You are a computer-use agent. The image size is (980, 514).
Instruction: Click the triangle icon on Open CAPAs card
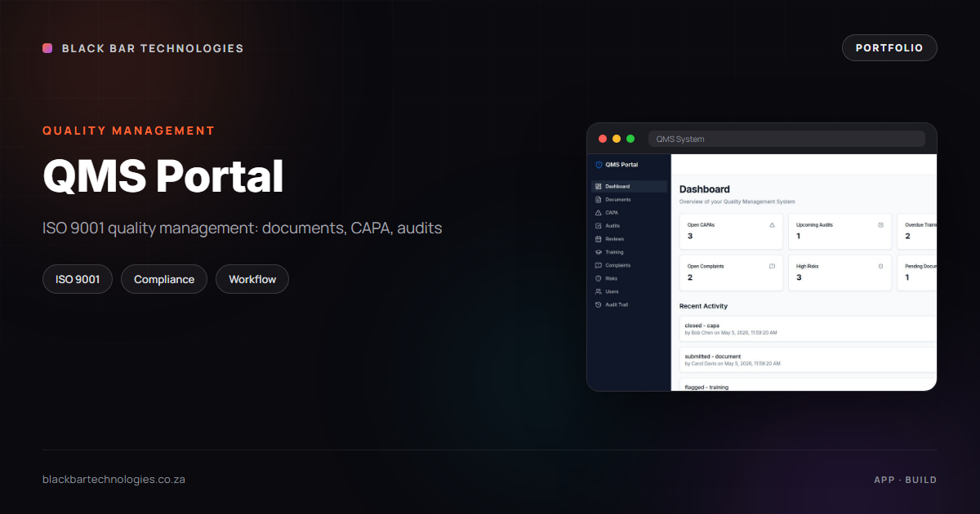click(772, 224)
